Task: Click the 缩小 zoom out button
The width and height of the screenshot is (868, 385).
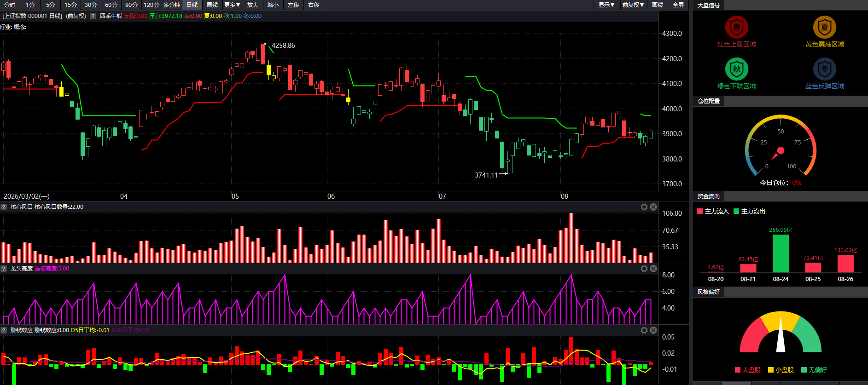Action: [x=273, y=5]
